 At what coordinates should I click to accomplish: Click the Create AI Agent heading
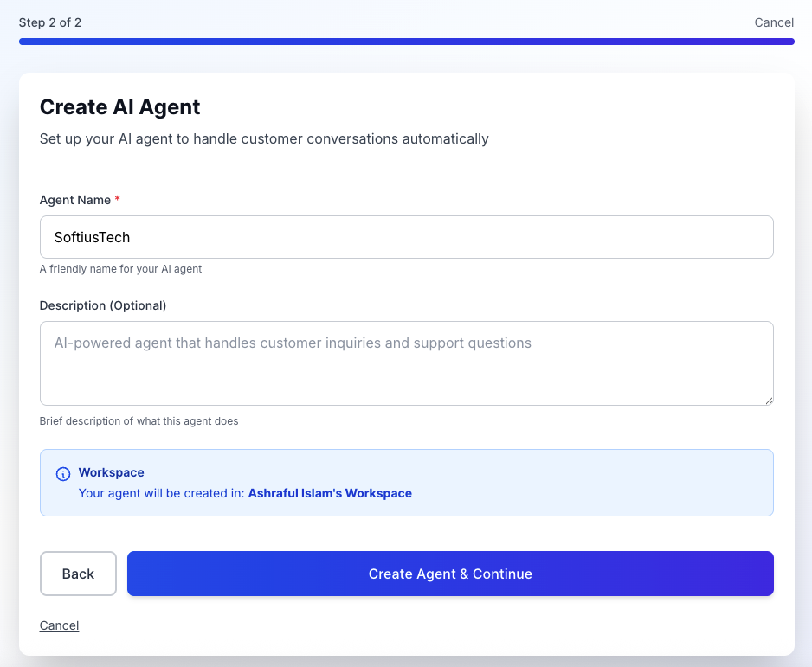pyautogui.click(x=119, y=106)
